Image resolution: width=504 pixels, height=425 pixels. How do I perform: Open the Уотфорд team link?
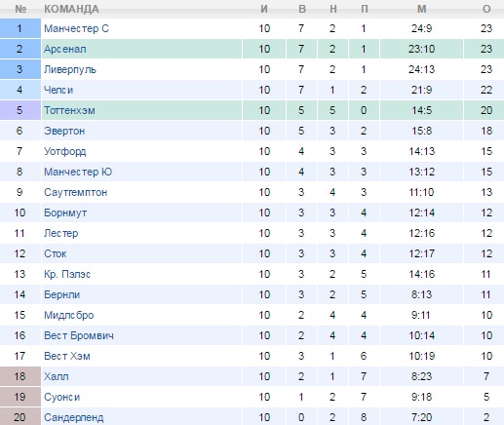click(x=65, y=151)
